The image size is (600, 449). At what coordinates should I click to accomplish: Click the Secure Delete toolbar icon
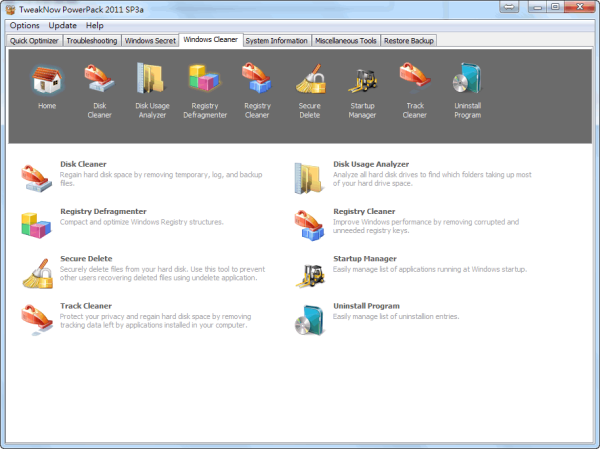309,80
